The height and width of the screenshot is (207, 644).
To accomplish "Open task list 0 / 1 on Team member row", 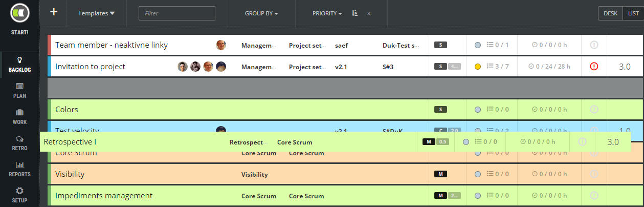I will tap(498, 45).
